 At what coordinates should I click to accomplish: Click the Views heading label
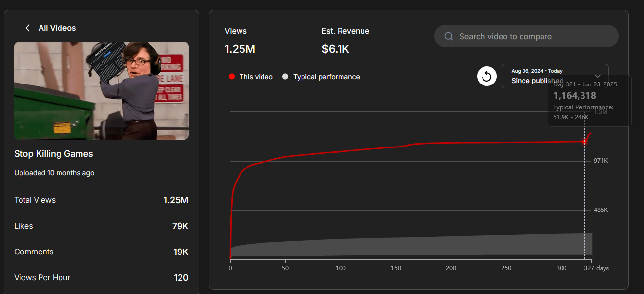tap(236, 31)
